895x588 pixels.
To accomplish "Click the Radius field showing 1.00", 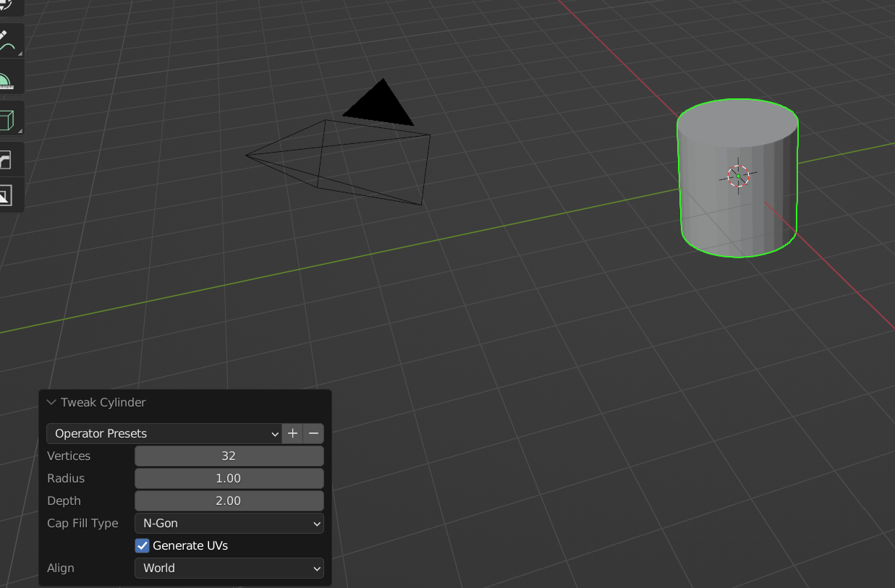I will pos(229,478).
